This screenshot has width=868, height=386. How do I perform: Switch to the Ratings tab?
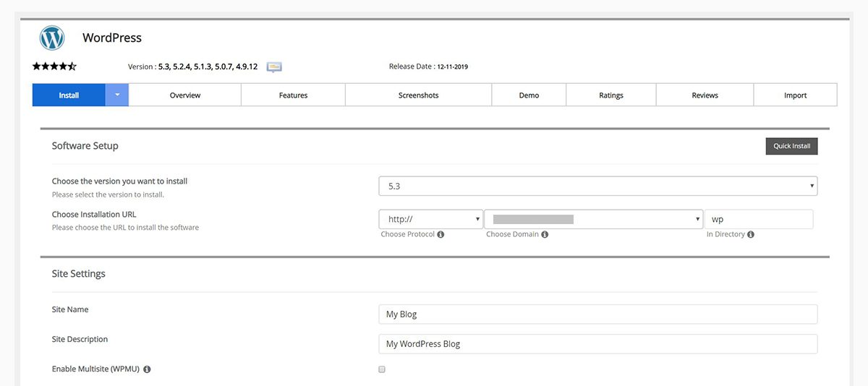(611, 95)
